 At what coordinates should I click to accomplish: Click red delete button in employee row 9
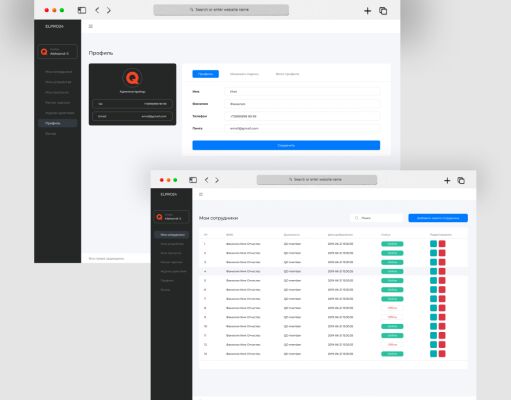click(442, 317)
